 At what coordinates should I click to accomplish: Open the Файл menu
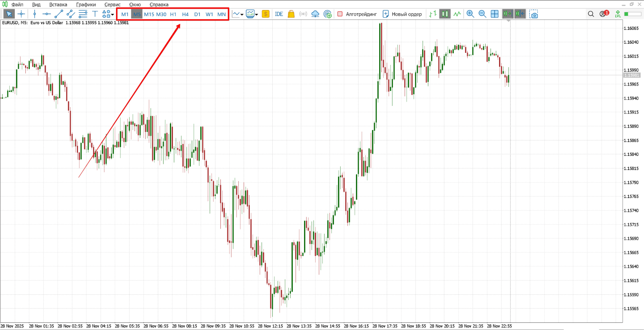pos(17,5)
